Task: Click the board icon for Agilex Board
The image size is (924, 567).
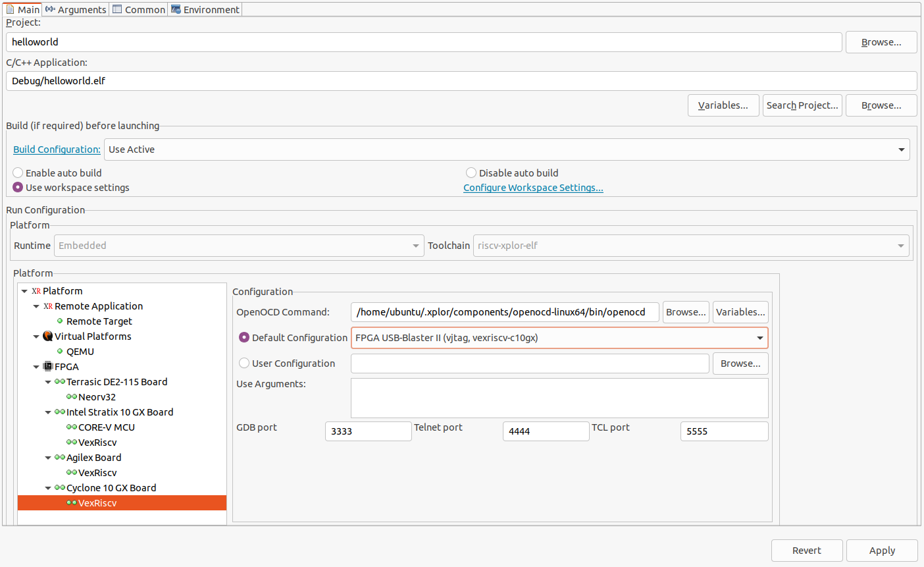Action: coord(60,458)
